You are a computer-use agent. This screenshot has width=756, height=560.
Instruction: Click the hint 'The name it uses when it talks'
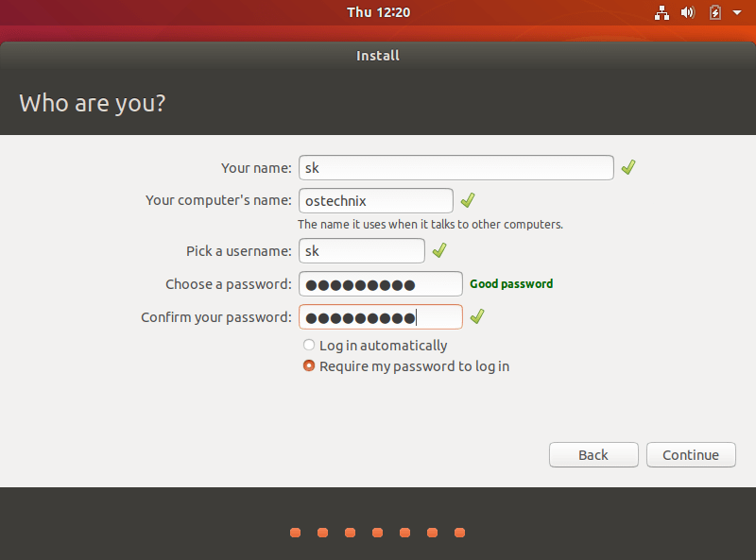[430, 225]
